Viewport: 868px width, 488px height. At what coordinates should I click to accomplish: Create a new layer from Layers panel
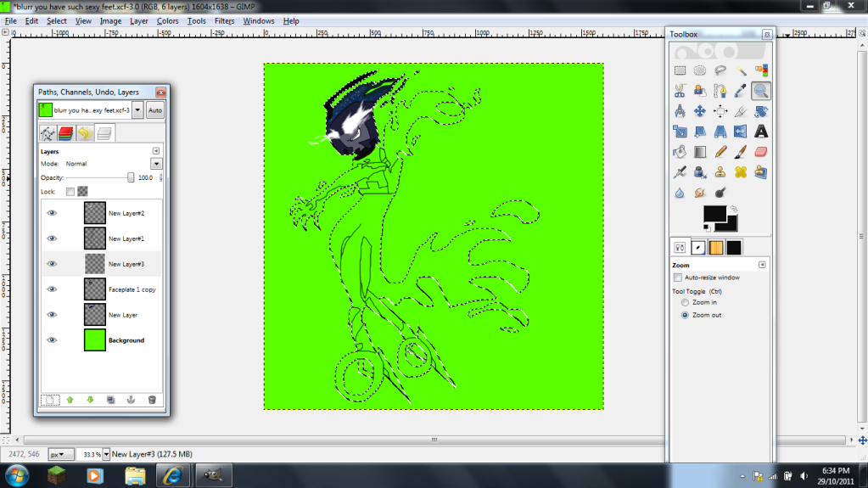[x=50, y=400]
